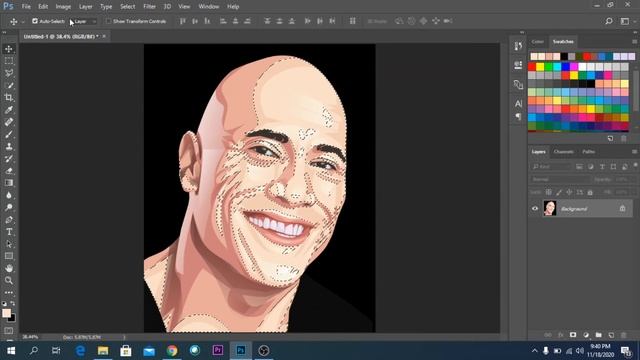
Task: Open the Paragraph panel icon
Action: tap(518, 117)
